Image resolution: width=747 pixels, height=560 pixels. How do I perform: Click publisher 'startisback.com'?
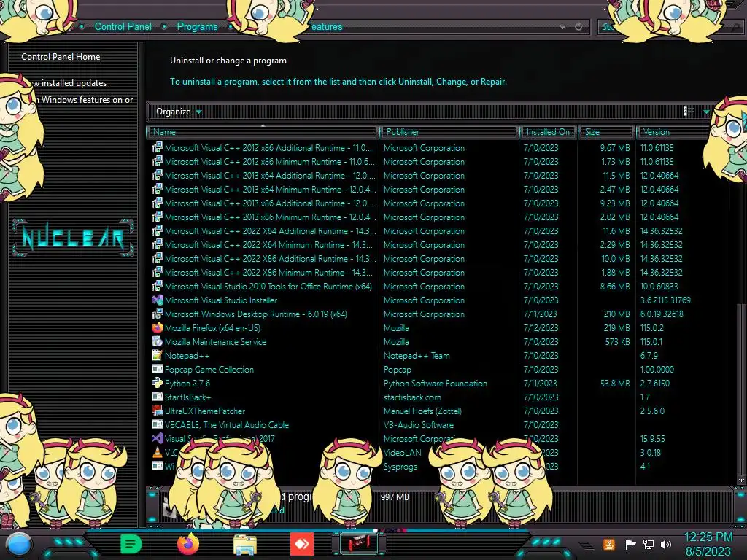tap(412, 397)
